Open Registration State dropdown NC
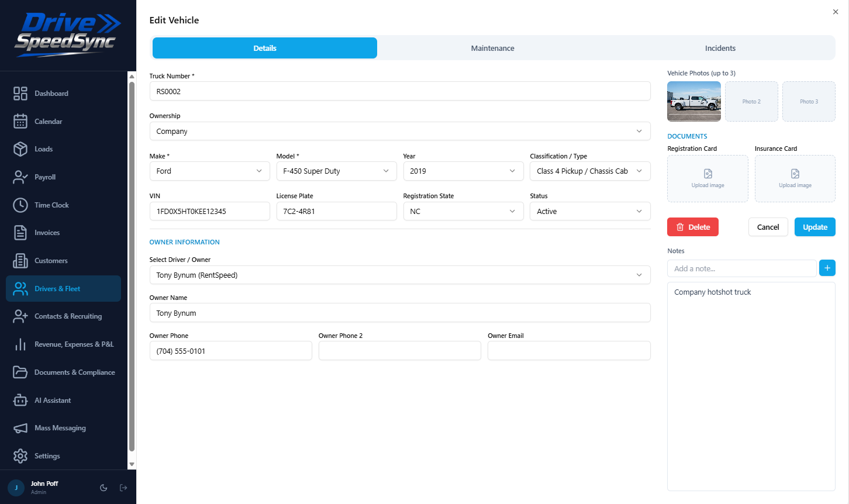 click(463, 211)
